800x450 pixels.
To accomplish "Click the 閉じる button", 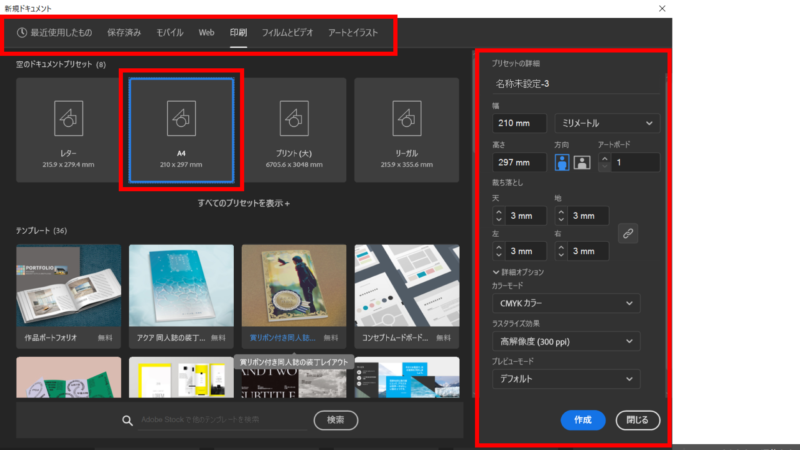I will coord(638,420).
